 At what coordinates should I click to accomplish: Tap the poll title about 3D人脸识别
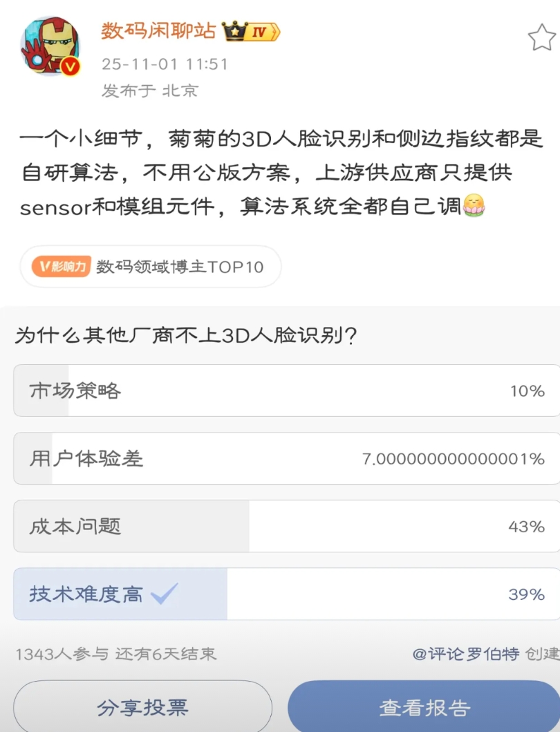tap(186, 335)
